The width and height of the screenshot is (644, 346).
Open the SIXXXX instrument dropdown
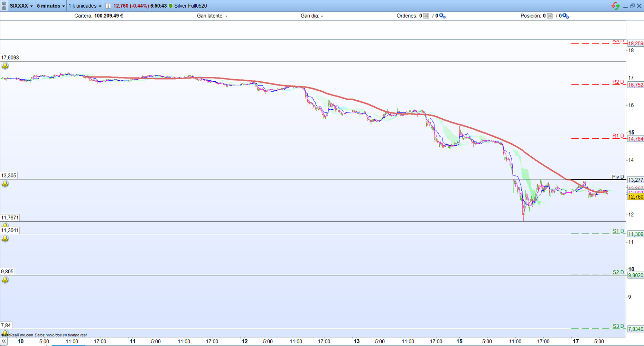[21, 6]
